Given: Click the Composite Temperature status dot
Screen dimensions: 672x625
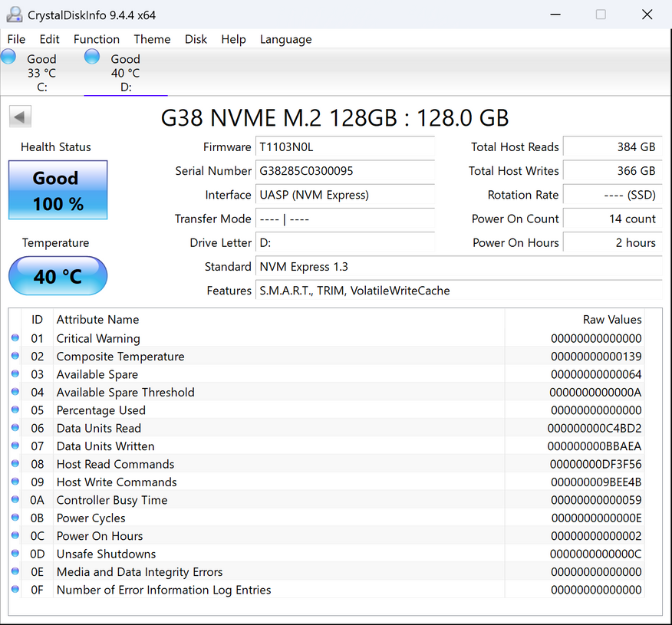Looking at the screenshot, I should [x=15, y=356].
